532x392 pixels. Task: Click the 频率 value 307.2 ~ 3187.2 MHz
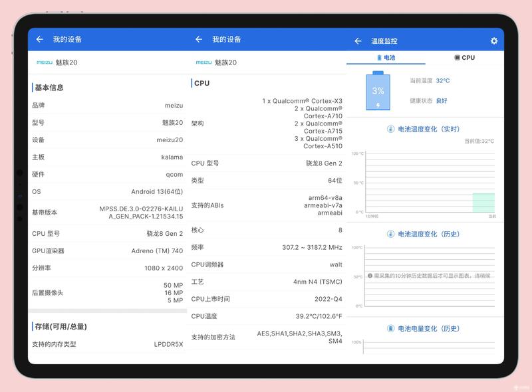pos(312,248)
